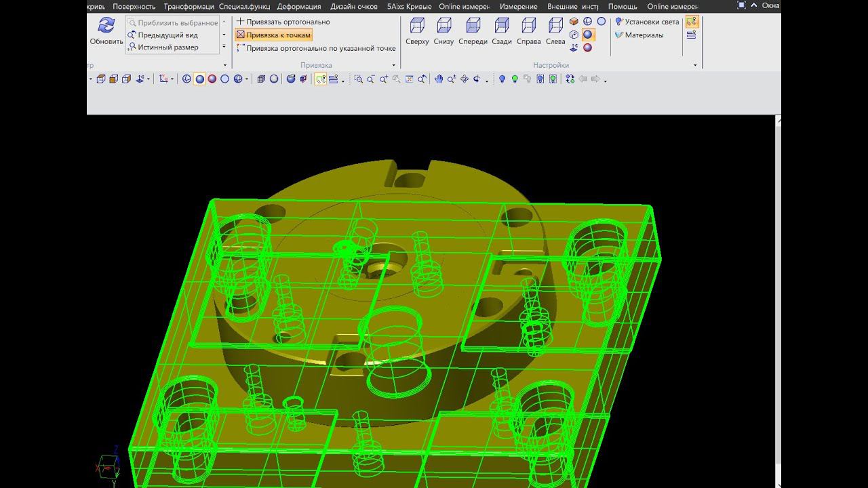Open the dropdown after the rotate view tools
The height and width of the screenshot is (488, 868).
point(487,80)
